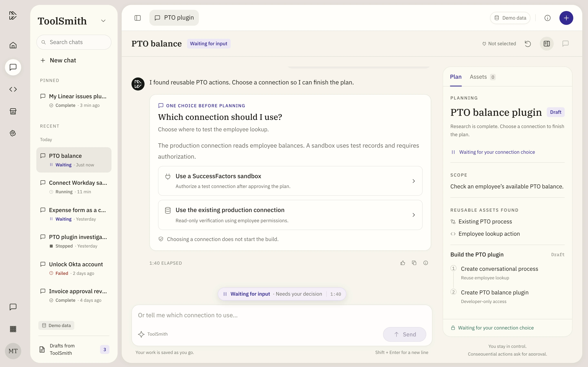
Task: Toggle the sidebar collapse panel icon
Action: (138, 18)
